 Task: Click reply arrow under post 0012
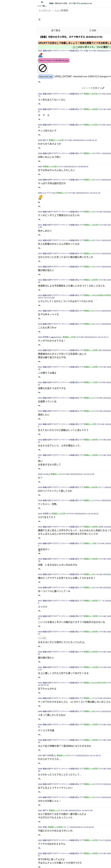(39, 248)
